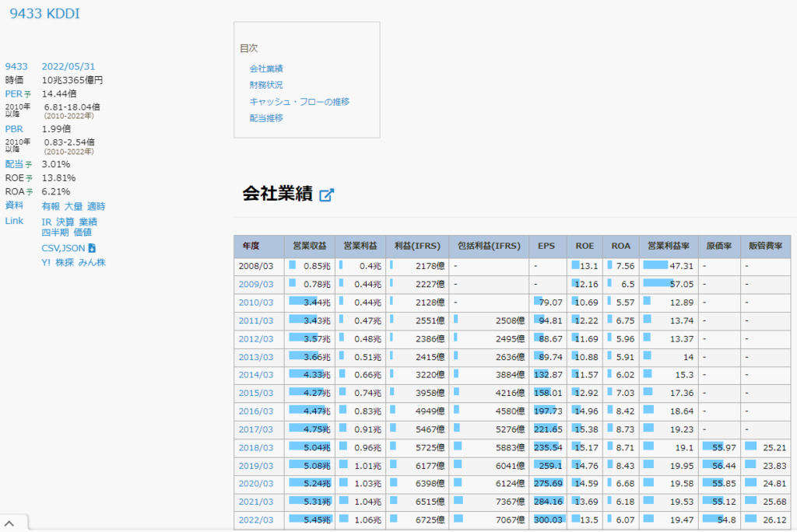The image size is (797, 532).
Task: Open the PBR link
Action: 14,129
